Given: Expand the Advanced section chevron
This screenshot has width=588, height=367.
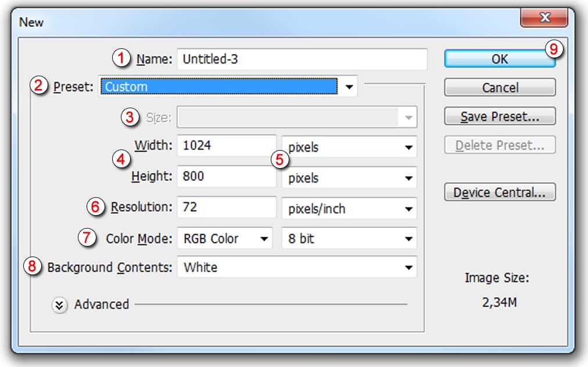Looking at the screenshot, I should [x=60, y=305].
